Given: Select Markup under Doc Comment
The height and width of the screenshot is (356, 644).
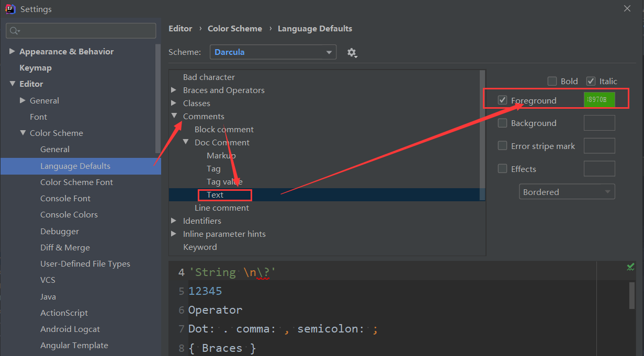Looking at the screenshot, I should pyautogui.click(x=221, y=155).
